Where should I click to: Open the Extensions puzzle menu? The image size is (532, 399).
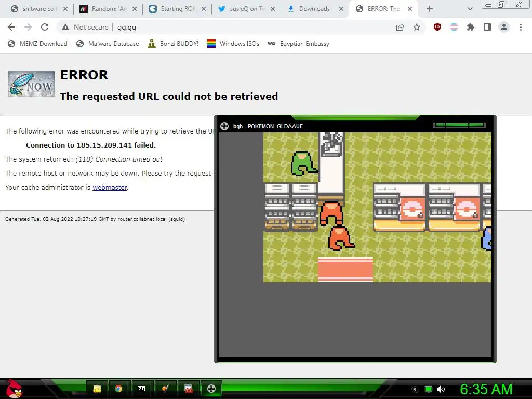coord(471,27)
